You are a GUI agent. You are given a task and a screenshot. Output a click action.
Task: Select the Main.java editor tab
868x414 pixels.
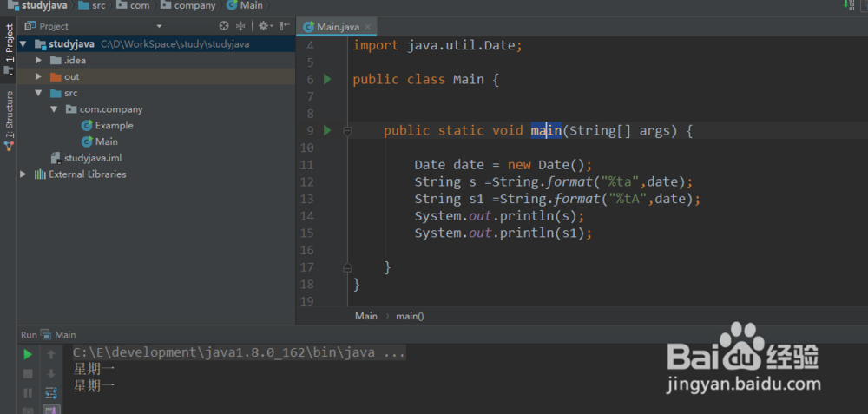tap(337, 27)
